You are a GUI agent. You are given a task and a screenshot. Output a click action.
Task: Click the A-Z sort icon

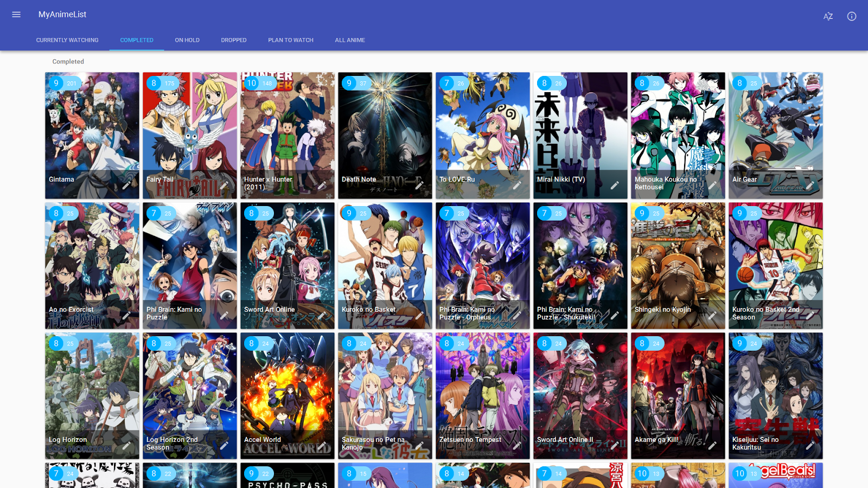[828, 16]
